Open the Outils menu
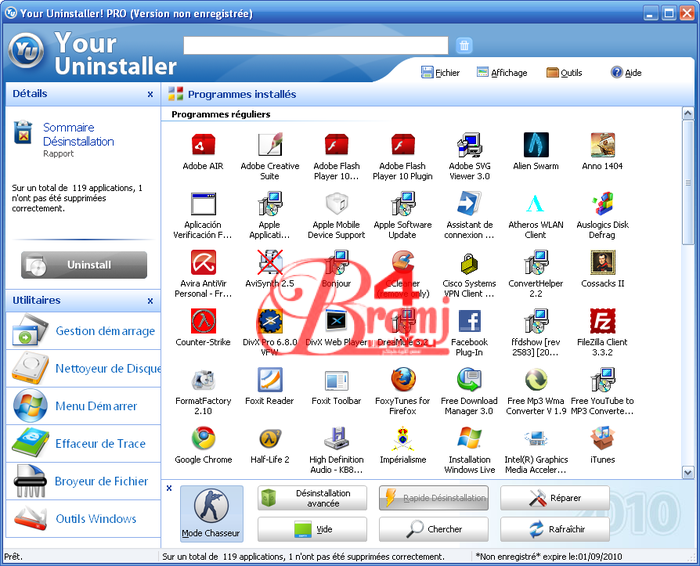 [x=564, y=72]
